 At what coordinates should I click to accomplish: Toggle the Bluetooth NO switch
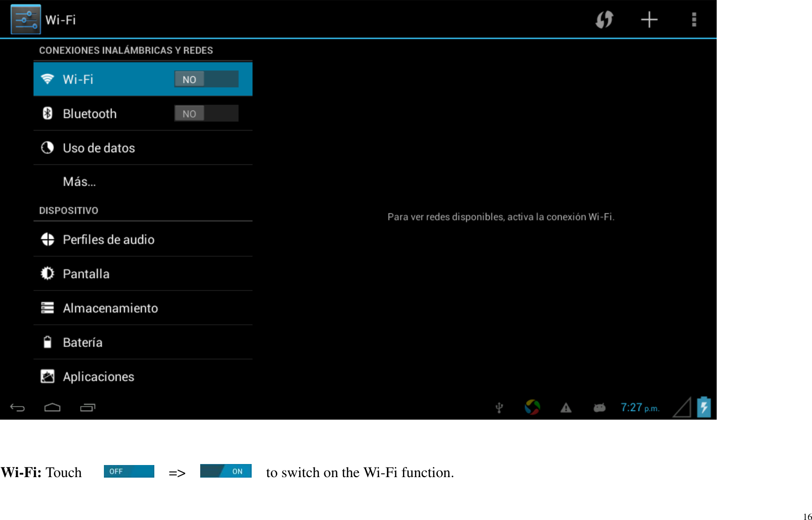tap(206, 113)
